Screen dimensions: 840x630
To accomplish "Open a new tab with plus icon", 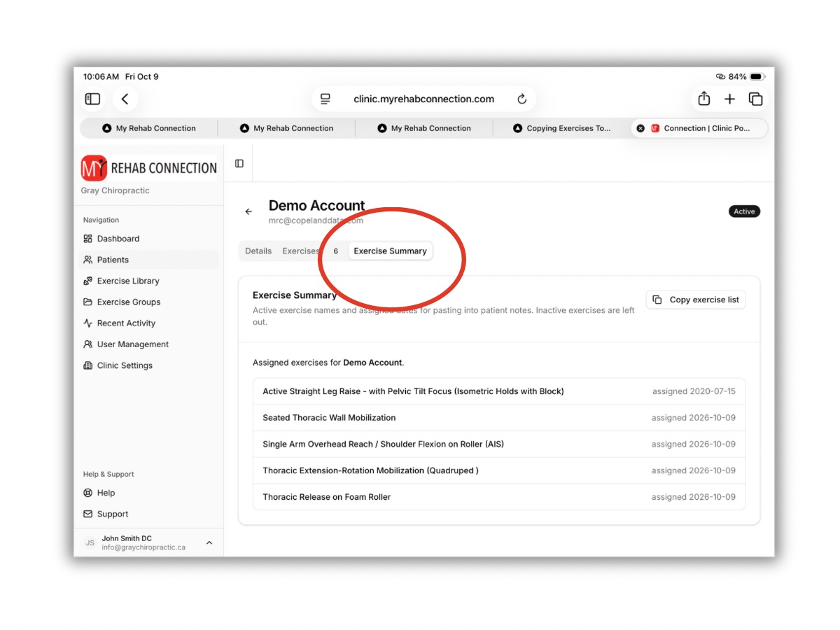I will [x=729, y=99].
